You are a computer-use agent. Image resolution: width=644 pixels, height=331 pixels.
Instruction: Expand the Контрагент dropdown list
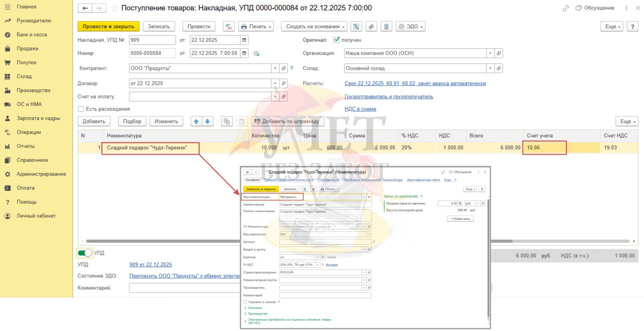click(275, 68)
